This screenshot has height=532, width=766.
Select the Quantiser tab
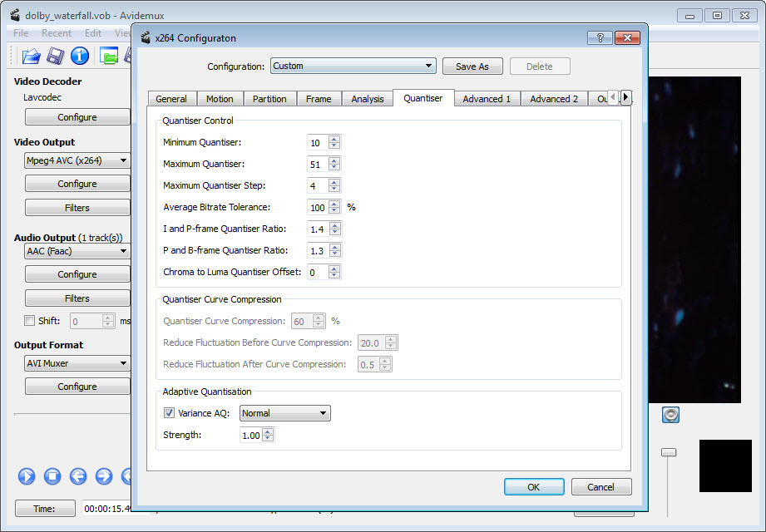click(x=423, y=98)
